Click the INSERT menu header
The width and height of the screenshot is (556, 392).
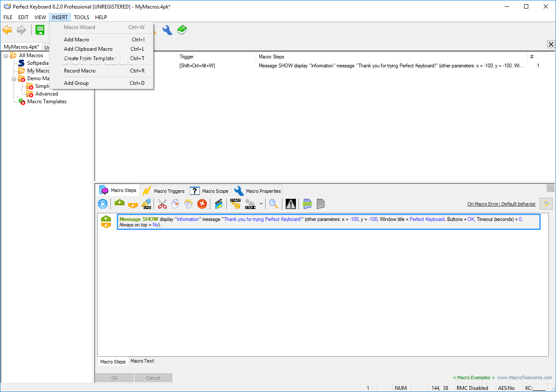[x=60, y=17]
